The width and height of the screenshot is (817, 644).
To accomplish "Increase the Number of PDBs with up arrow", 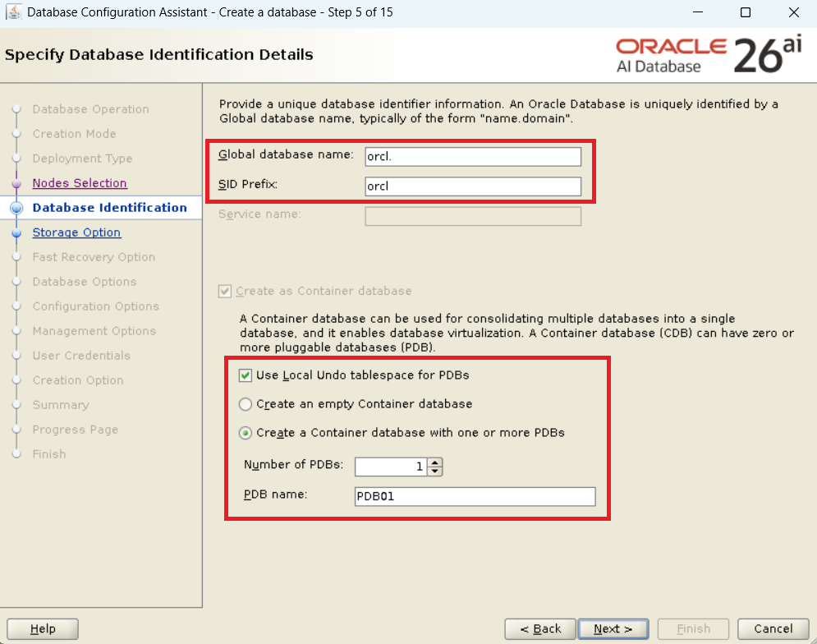I will pos(435,462).
